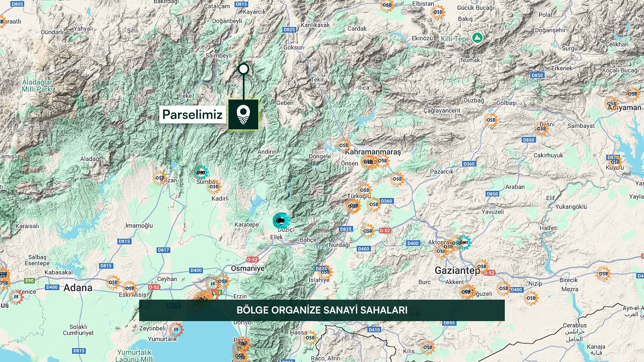Click the OSB icon near Nurdağı
The height and width of the screenshot is (362, 644).
pyautogui.click(x=368, y=231)
